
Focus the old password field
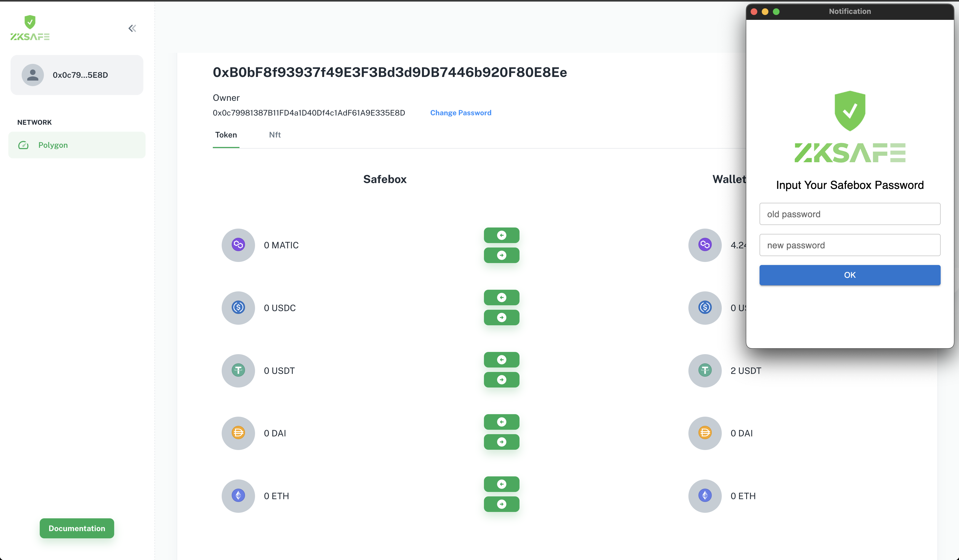click(x=850, y=214)
